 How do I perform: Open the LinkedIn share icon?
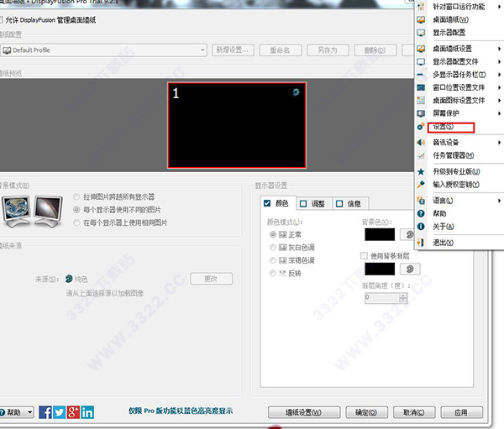click(87, 412)
